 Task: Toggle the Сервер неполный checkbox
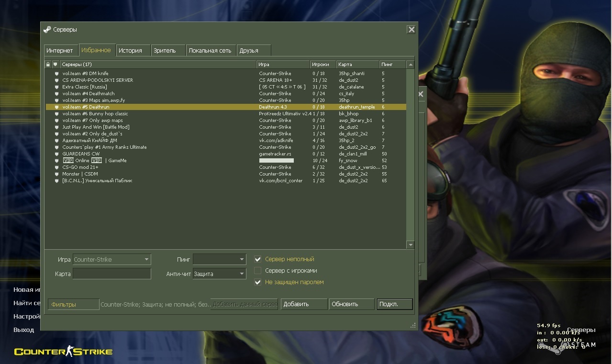coord(258,259)
